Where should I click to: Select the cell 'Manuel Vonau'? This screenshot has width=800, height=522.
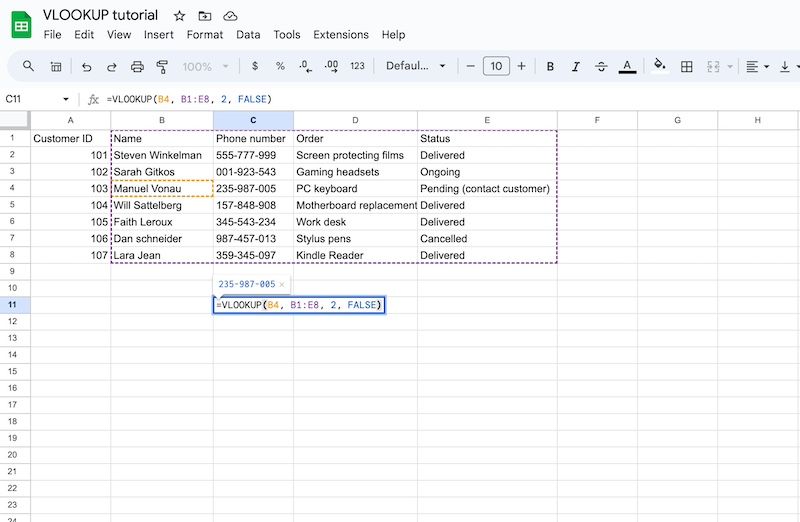[162, 188]
